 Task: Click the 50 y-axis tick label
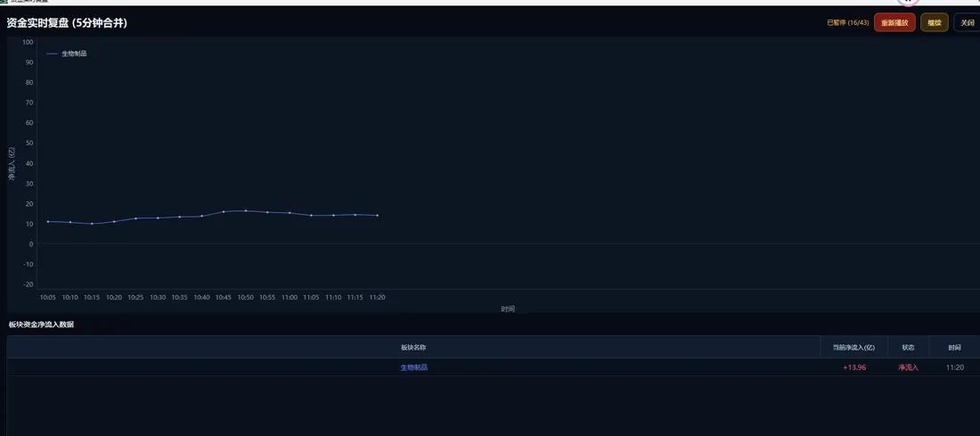[x=29, y=144]
